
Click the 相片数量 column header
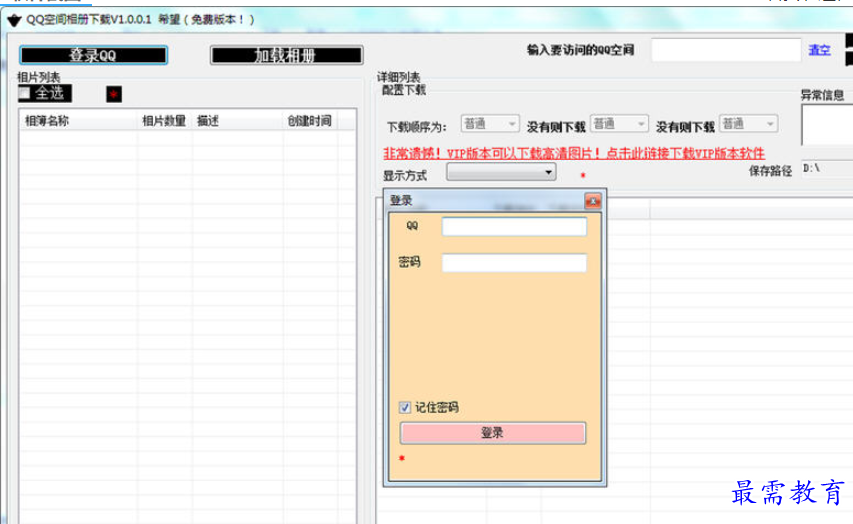[164, 121]
